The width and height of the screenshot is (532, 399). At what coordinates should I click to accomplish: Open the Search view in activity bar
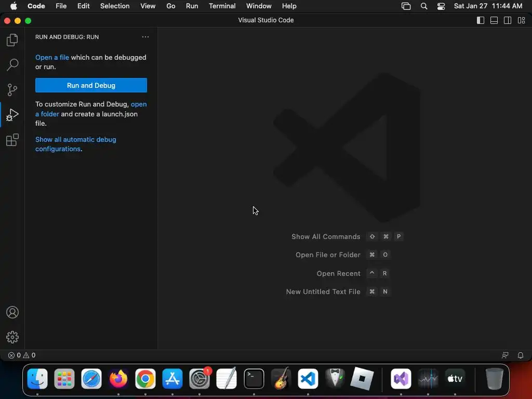pyautogui.click(x=12, y=65)
